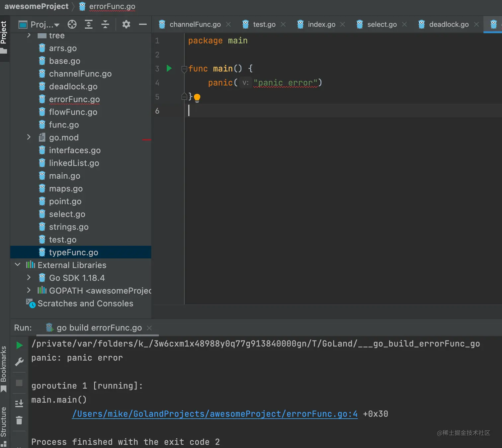
Task: Select maps.go in project tree
Action: click(x=66, y=188)
